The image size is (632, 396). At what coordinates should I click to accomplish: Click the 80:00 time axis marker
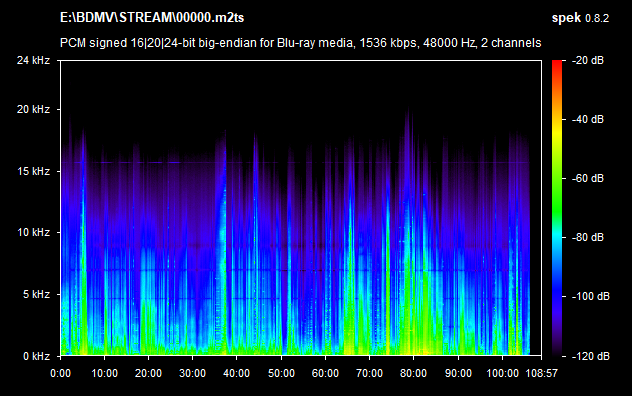point(413,373)
